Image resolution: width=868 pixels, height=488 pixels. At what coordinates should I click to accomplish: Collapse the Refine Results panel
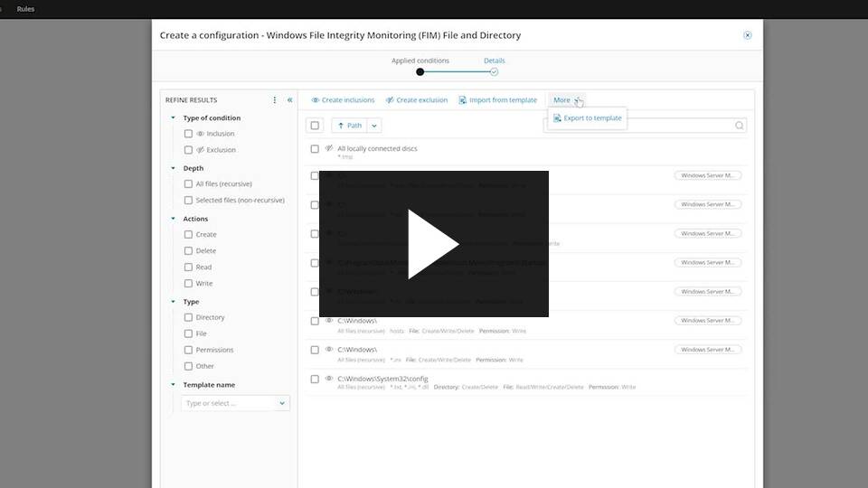(x=289, y=100)
